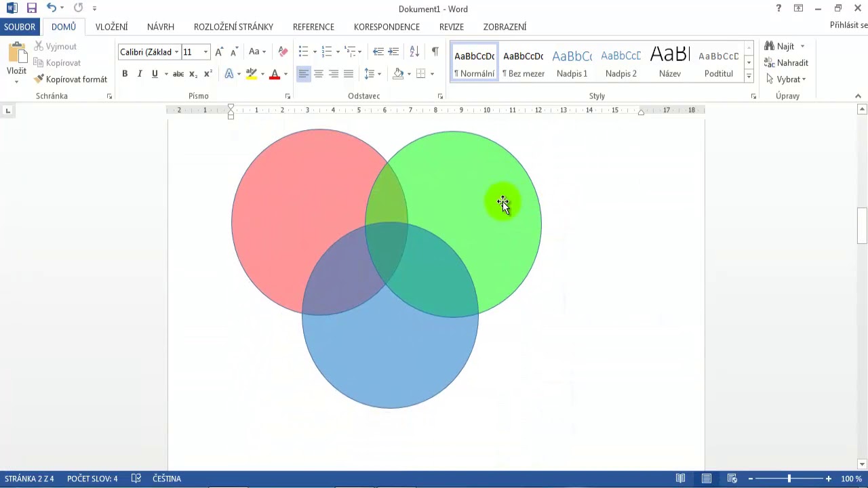
Task: Toggle strikethrough text
Action: [178, 74]
